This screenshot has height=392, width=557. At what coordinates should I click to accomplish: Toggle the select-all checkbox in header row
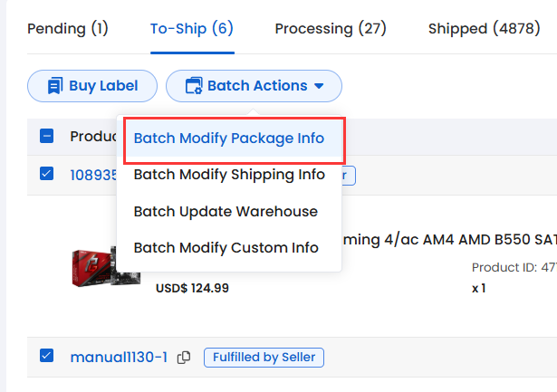[46, 136]
